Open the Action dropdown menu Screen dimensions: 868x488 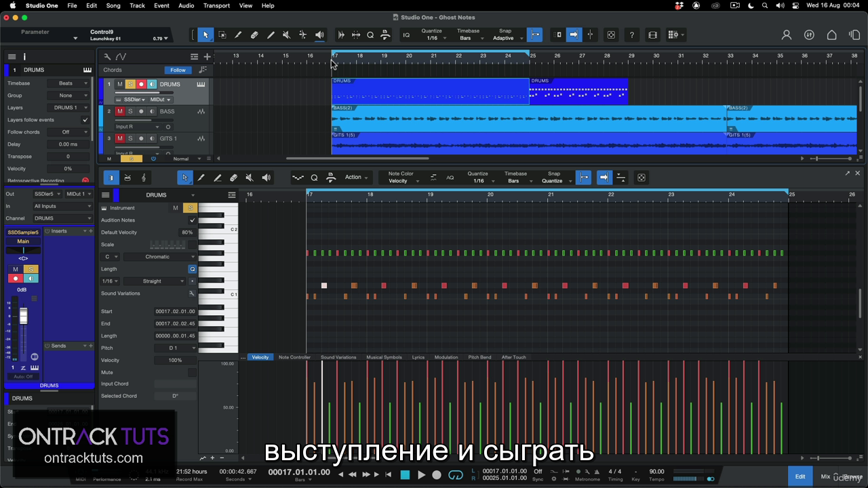357,178
